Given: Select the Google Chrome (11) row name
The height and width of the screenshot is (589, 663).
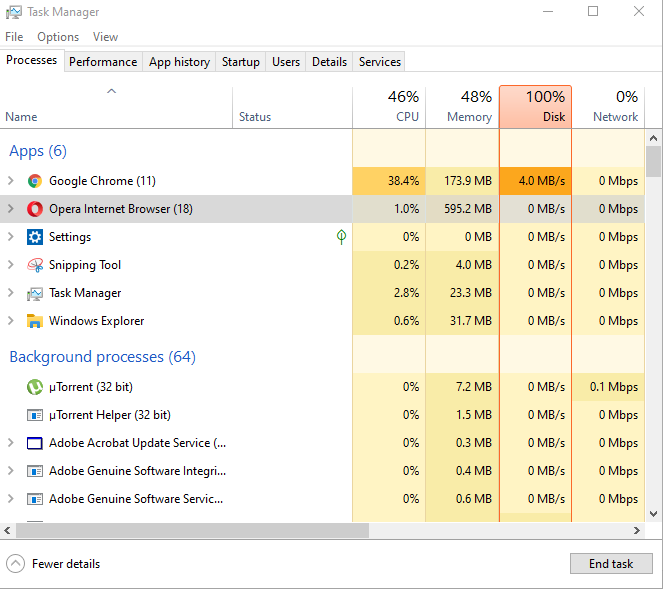Looking at the screenshot, I should click(102, 181).
